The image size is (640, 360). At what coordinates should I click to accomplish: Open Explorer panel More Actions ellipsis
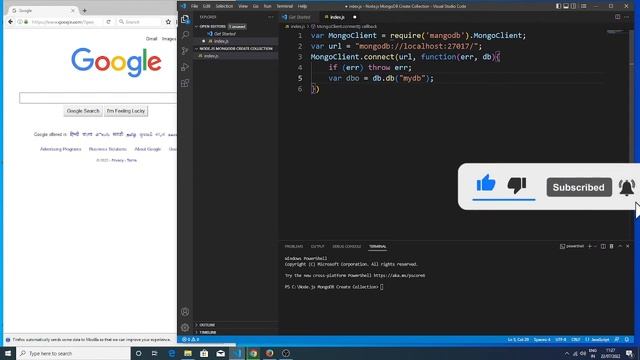[271, 17]
